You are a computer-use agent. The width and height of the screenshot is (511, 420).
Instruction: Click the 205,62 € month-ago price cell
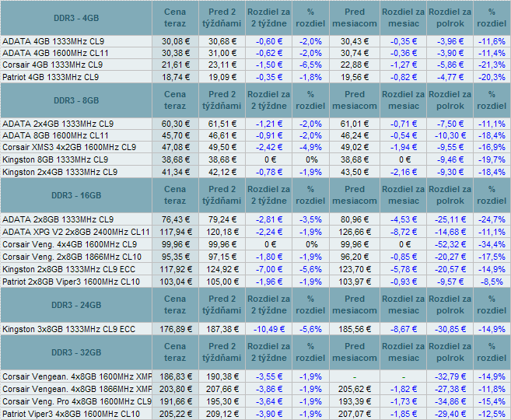point(355,389)
